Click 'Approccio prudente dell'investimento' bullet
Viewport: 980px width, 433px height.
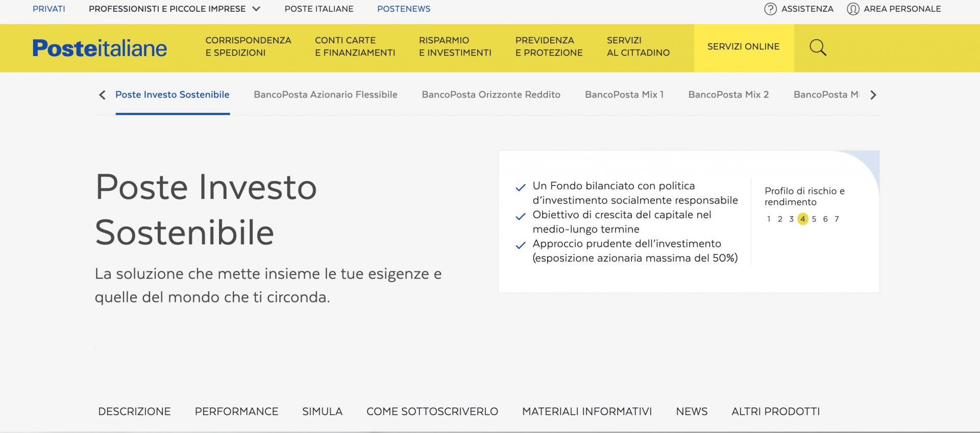pyautogui.click(x=635, y=250)
